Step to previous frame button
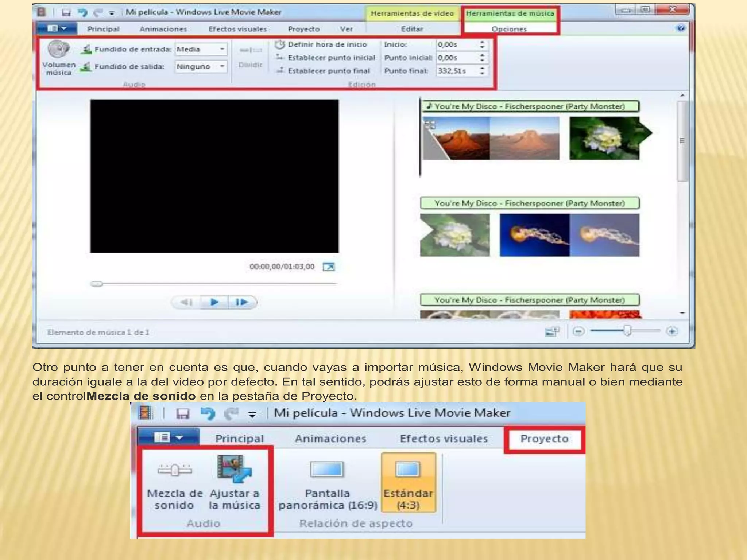This screenshot has height=560, width=747. pos(186,302)
